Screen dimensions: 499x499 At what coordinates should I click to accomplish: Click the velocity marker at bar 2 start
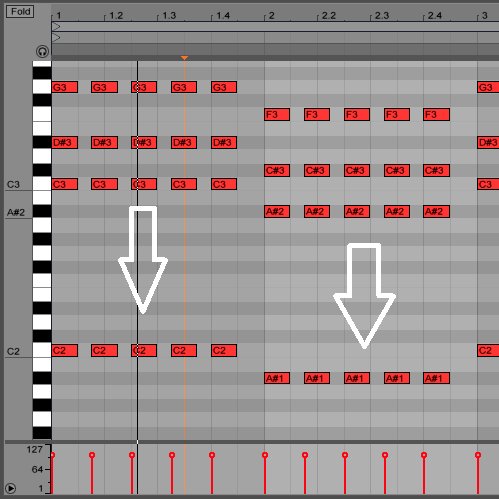pos(265,455)
